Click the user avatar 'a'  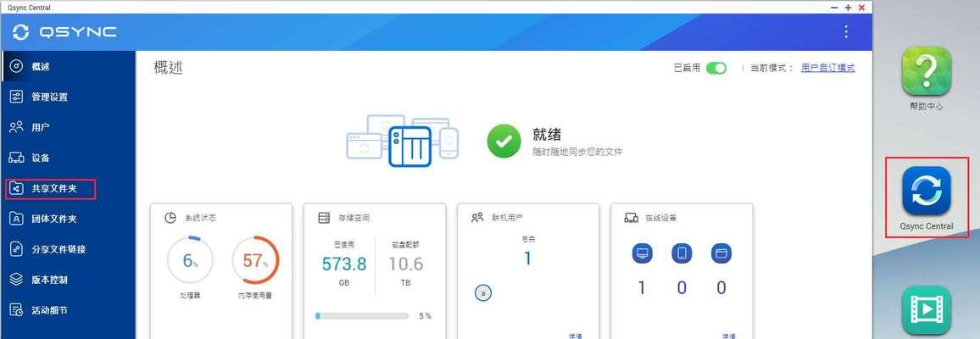point(482,292)
